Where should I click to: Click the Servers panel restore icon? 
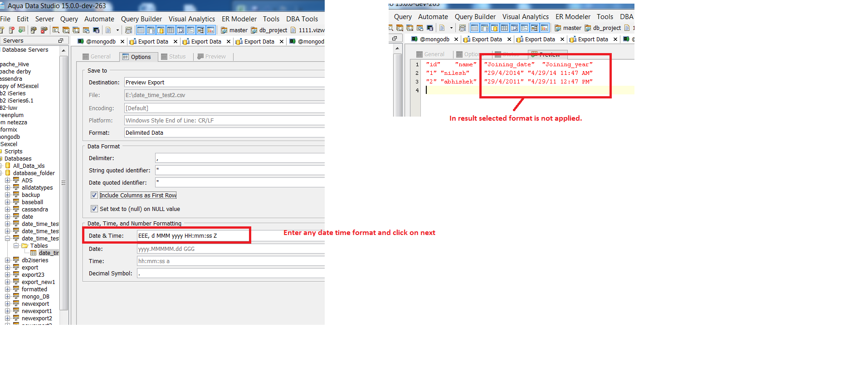[61, 41]
